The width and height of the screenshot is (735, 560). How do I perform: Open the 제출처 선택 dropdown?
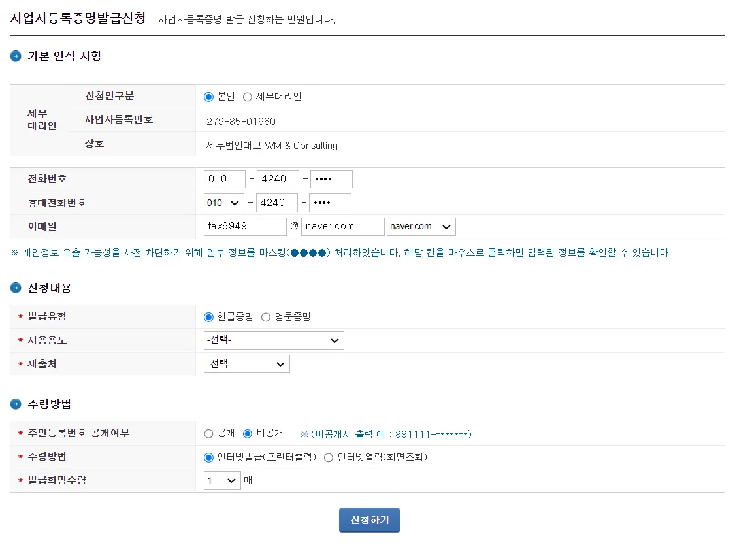[246, 364]
